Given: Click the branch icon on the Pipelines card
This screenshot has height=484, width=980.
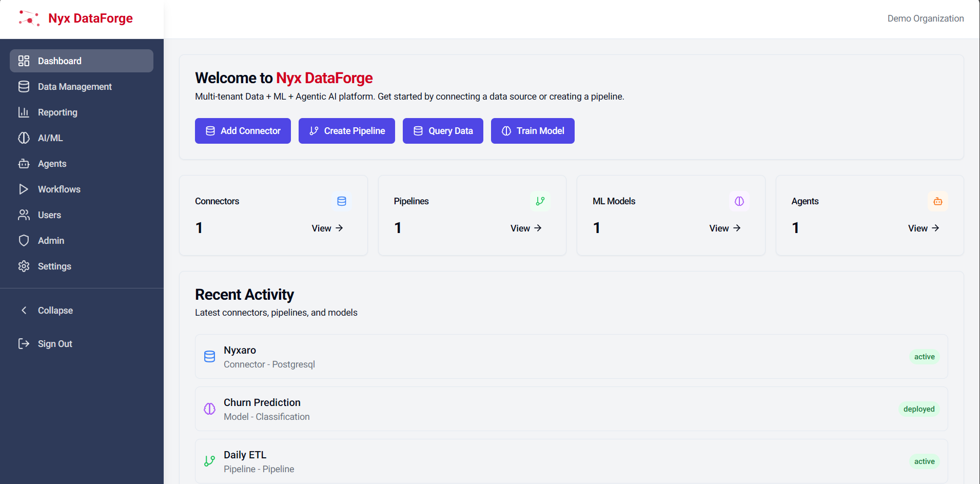Looking at the screenshot, I should 540,201.
